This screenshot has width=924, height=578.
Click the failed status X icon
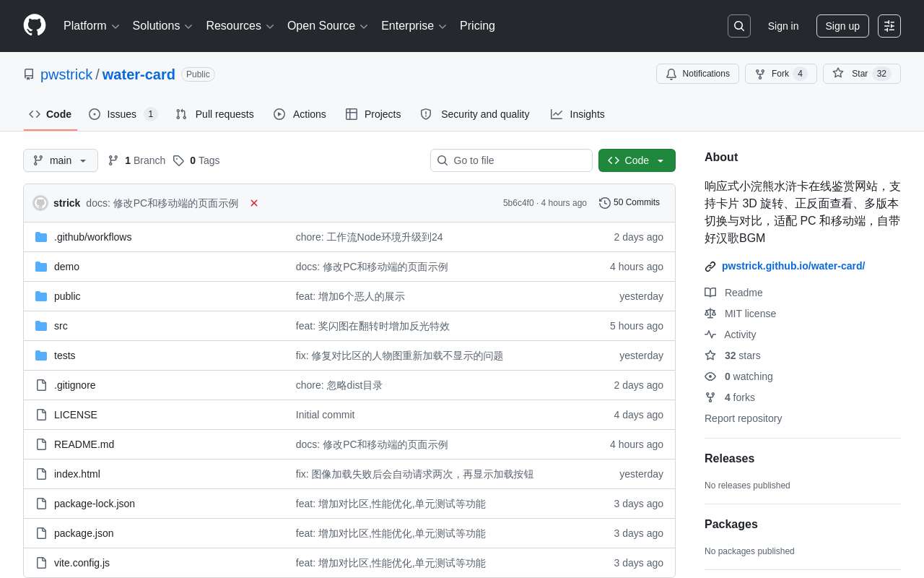pyautogui.click(x=254, y=203)
